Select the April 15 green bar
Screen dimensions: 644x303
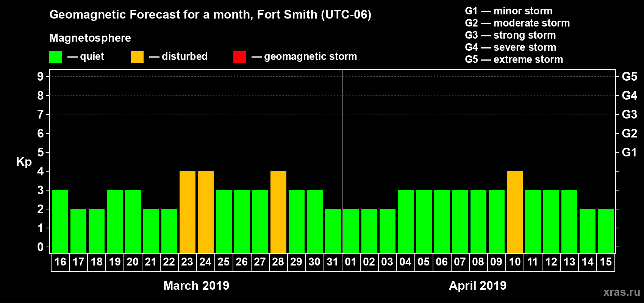click(x=606, y=231)
